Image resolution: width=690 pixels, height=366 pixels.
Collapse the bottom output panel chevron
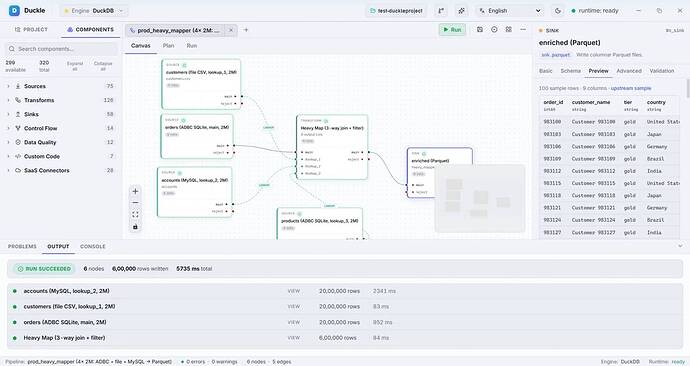pyautogui.click(x=680, y=246)
